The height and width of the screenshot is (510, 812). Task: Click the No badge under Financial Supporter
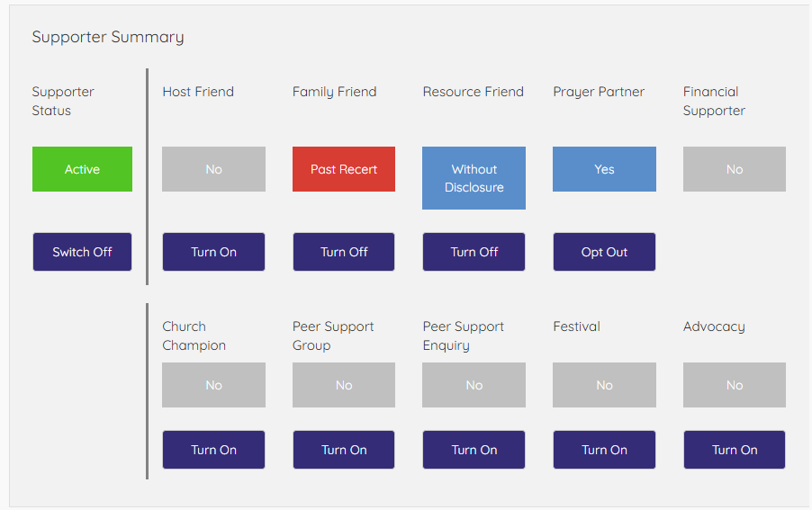[x=735, y=169]
